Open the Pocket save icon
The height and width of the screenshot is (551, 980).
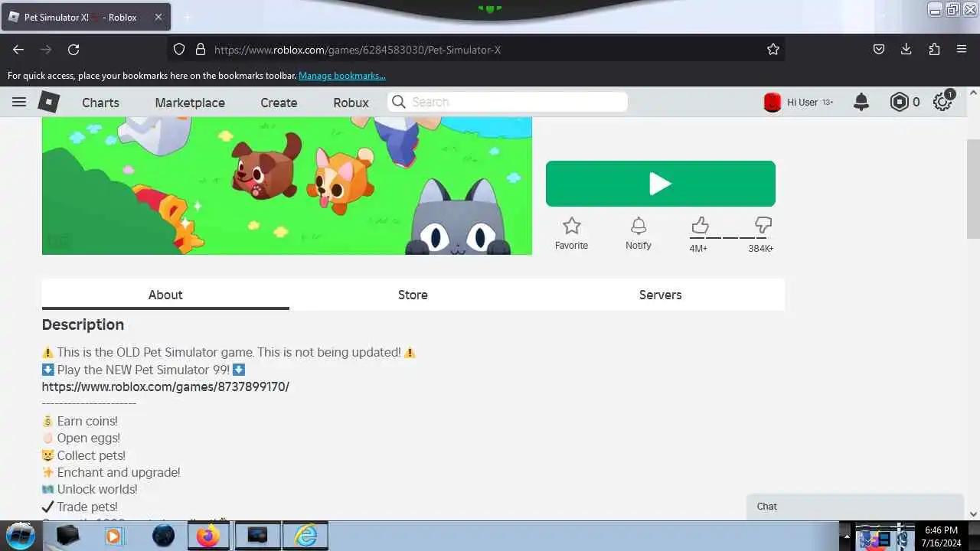879,49
